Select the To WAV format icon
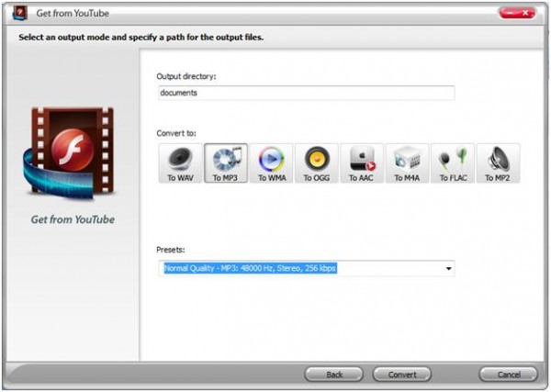 (180, 163)
